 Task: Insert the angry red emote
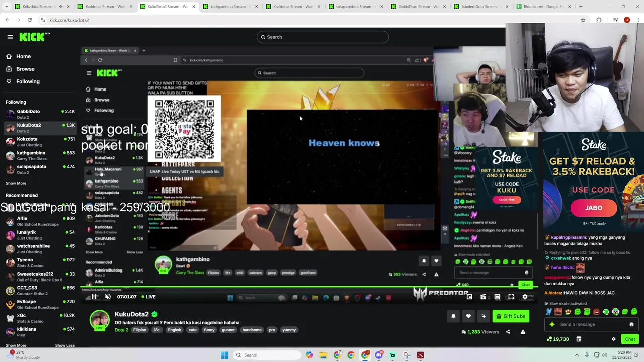coord(596,312)
